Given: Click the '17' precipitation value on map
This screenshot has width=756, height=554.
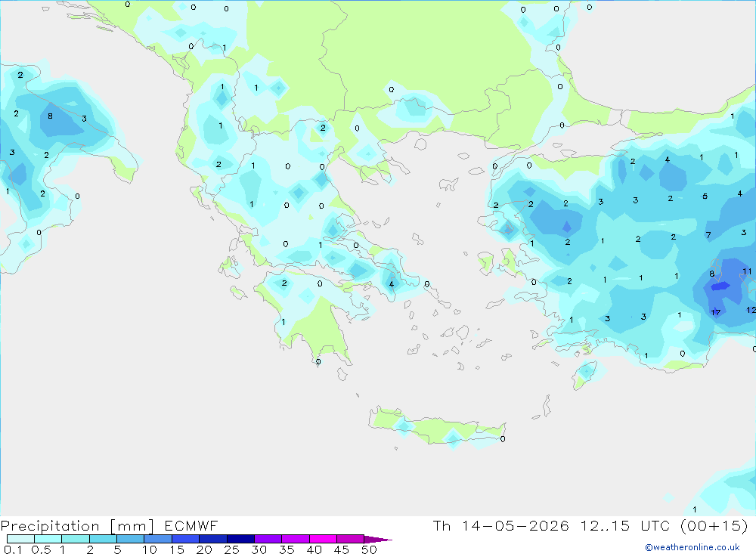Looking at the screenshot, I should click(715, 312).
